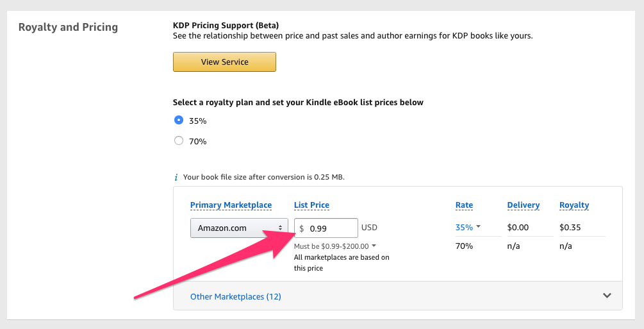This screenshot has height=329, width=644.
Task: Click the 35% rate value link
Action: 464,227
